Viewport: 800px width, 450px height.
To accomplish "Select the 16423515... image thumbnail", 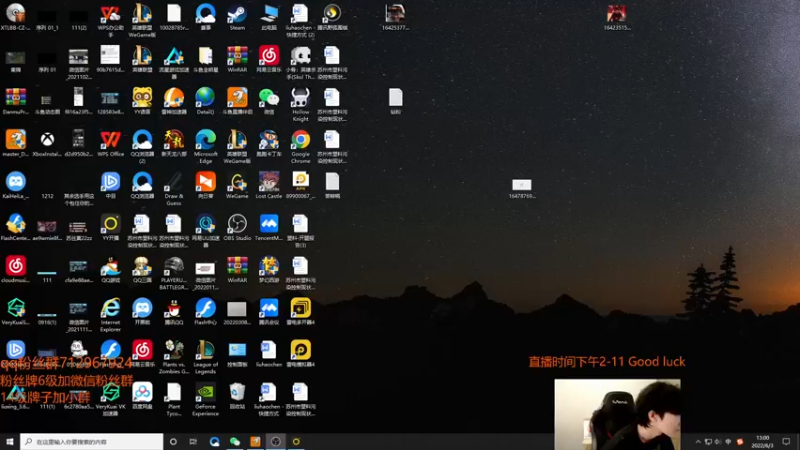I will pyautogui.click(x=617, y=17).
